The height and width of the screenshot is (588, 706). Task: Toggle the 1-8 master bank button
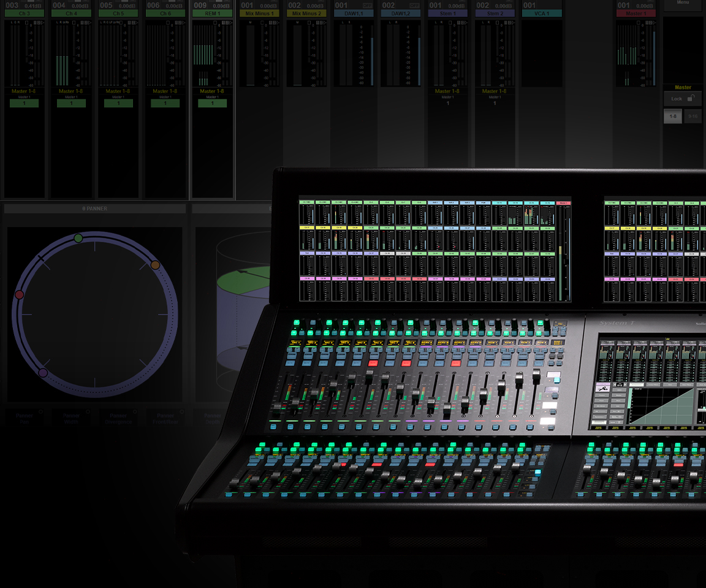(x=673, y=116)
